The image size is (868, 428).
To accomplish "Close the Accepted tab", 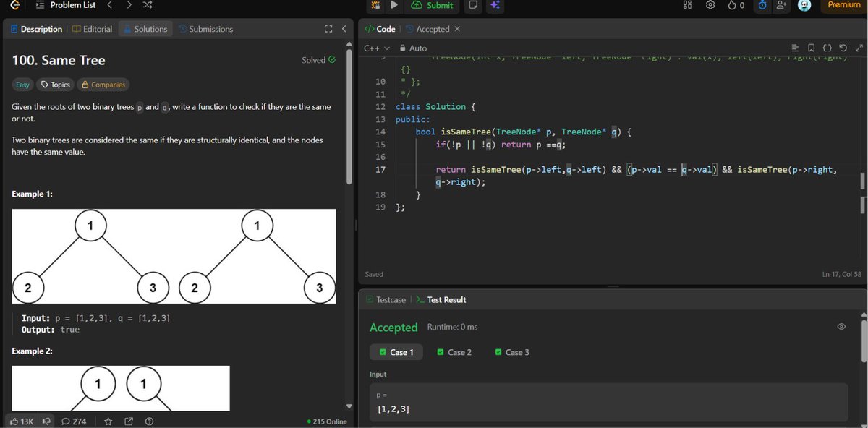I will (457, 29).
